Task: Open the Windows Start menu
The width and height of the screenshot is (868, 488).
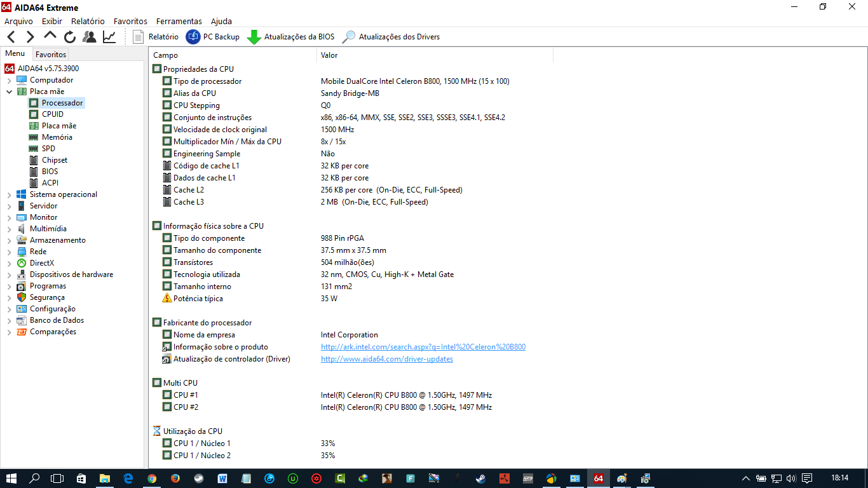Action: pos(11,478)
